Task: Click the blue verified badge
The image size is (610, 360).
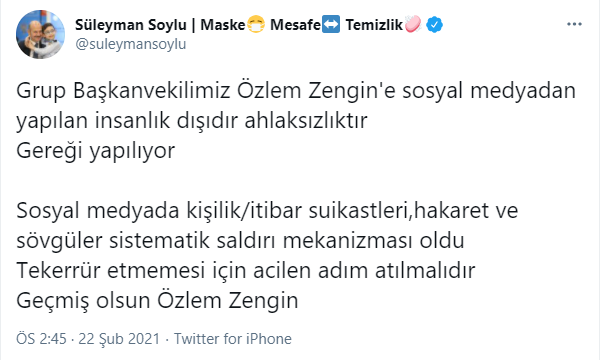Action: pos(434,25)
